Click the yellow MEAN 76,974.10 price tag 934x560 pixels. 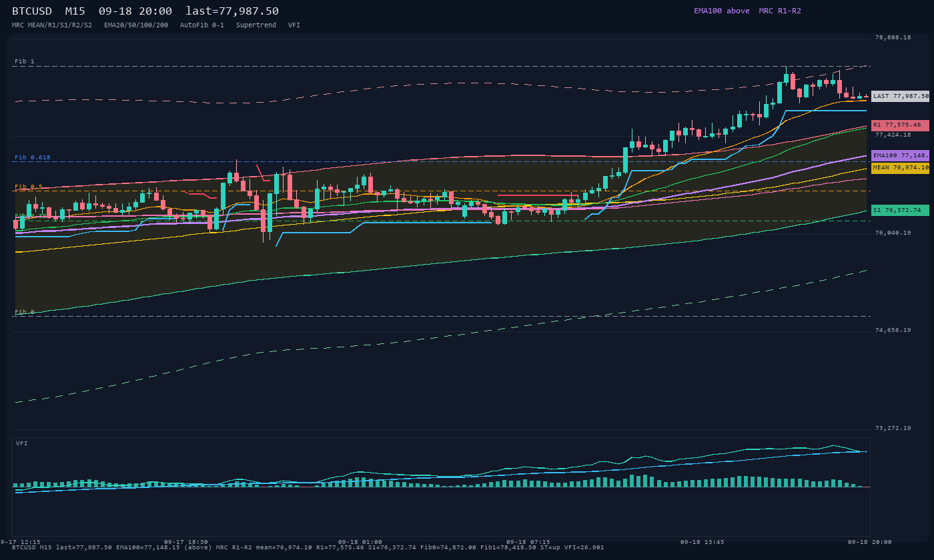point(901,167)
